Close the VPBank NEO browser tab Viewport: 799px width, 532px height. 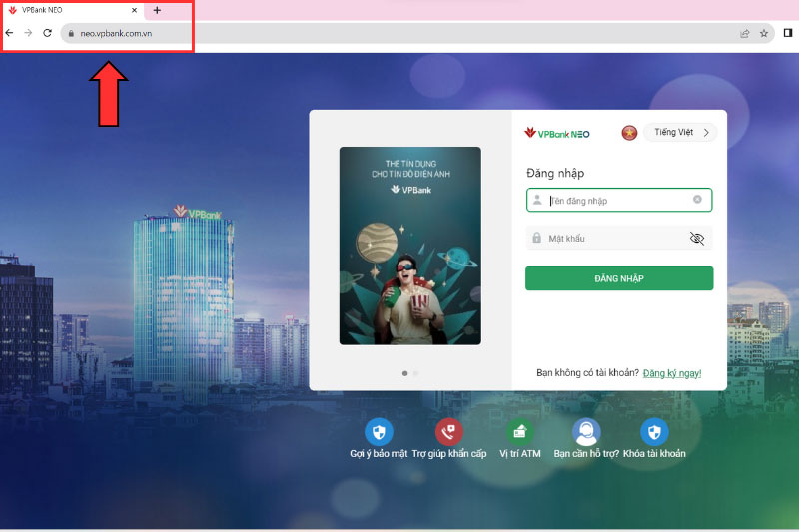[134, 10]
